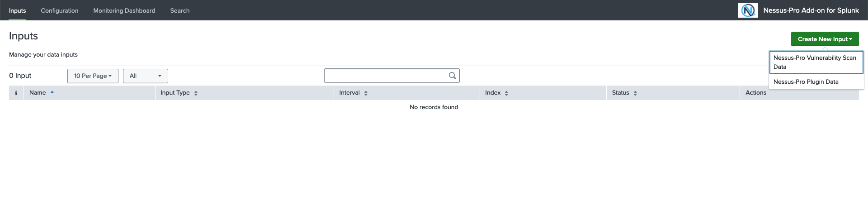Click the info column icon
868x216 pixels.
pyautogui.click(x=16, y=93)
